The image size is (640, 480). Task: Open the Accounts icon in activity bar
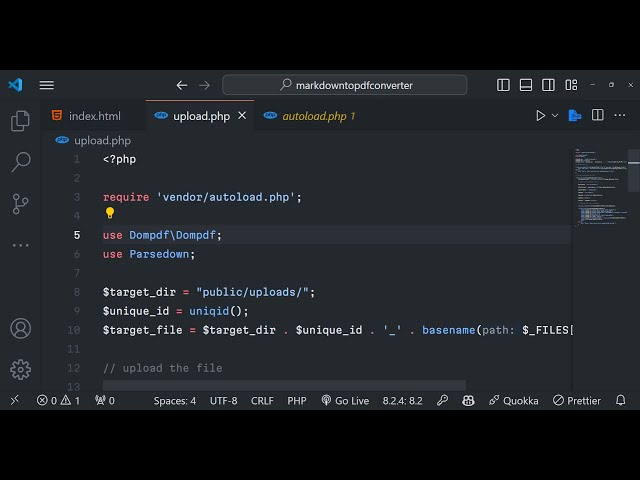20,328
